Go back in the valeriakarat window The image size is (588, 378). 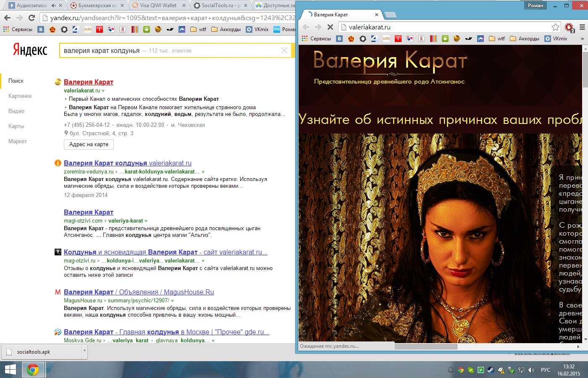tap(306, 27)
